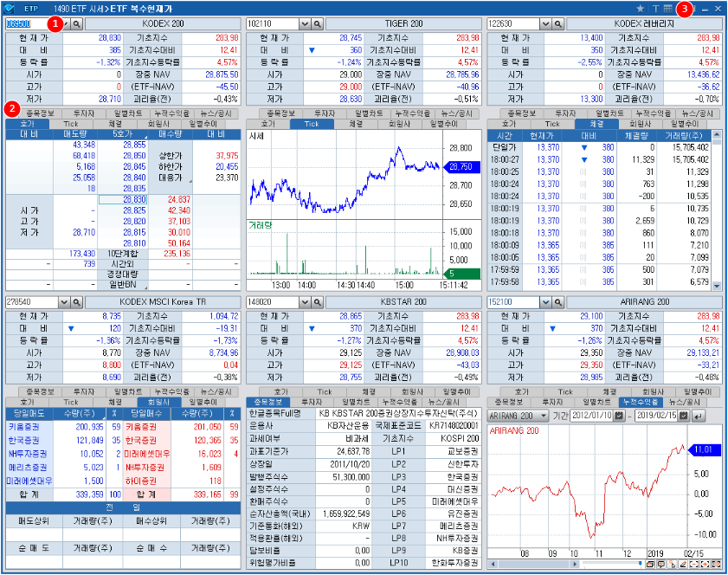Image resolution: width=728 pixels, height=575 pixels.
Task: Open calendar picker for start date 2012/01/10
Action: coord(617,416)
